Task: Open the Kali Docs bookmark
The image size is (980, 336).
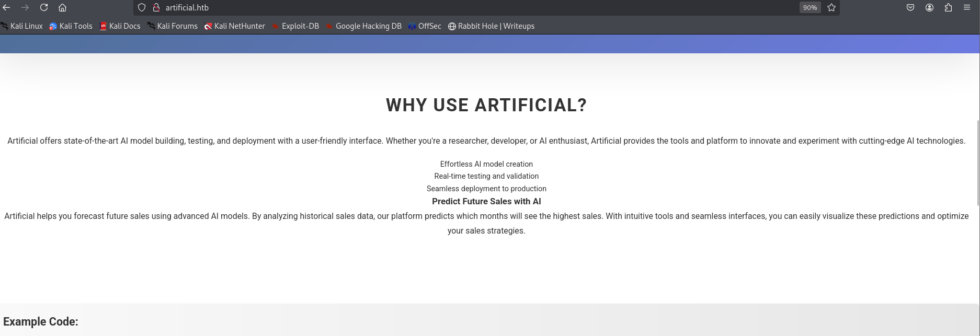Action: coord(120,26)
